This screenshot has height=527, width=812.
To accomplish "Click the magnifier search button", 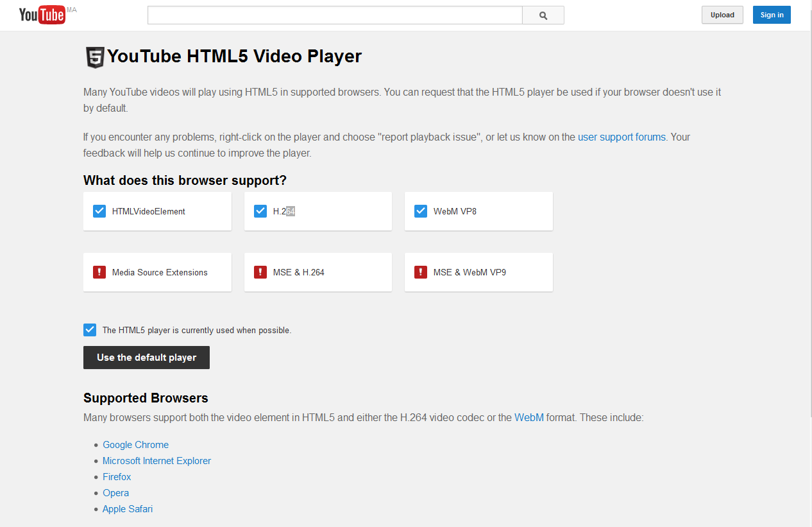I will click(543, 15).
